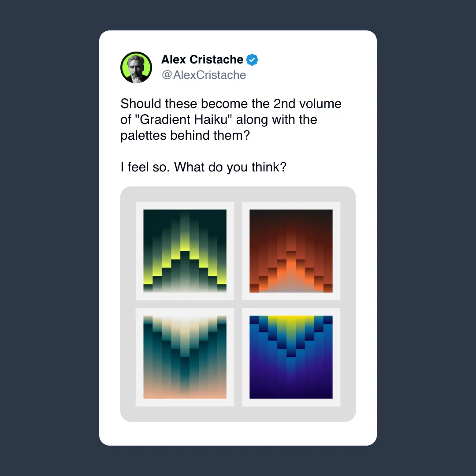
Task: Pick the yellow top edge of blue gradient
Action: click(x=291, y=319)
